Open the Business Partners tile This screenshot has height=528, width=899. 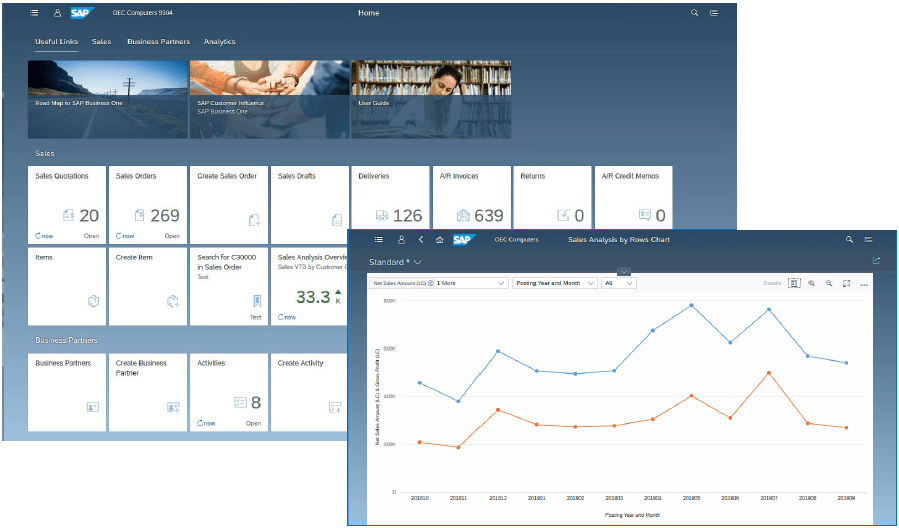[67, 393]
